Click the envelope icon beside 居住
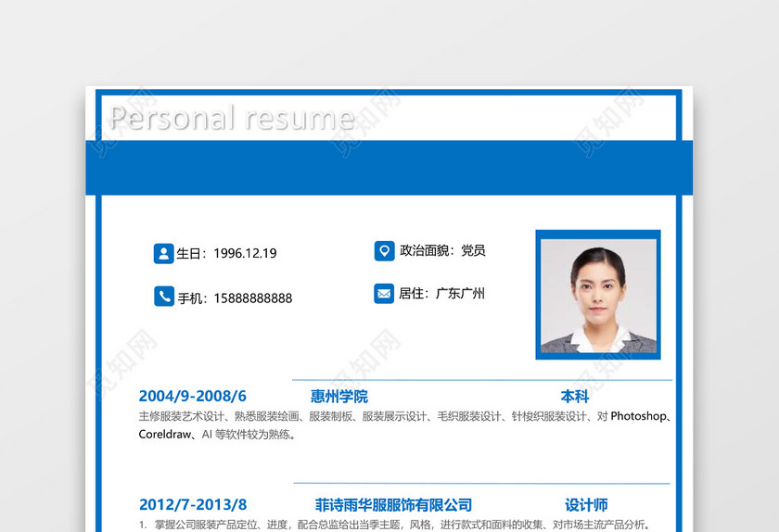The height and width of the screenshot is (532, 779). (x=384, y=294)
